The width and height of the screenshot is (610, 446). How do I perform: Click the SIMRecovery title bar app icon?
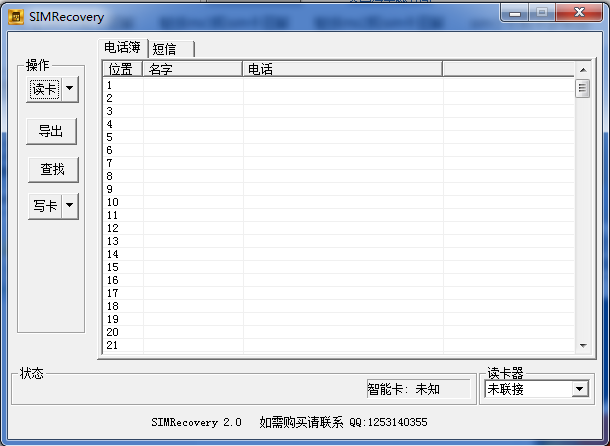coord(16,17)
